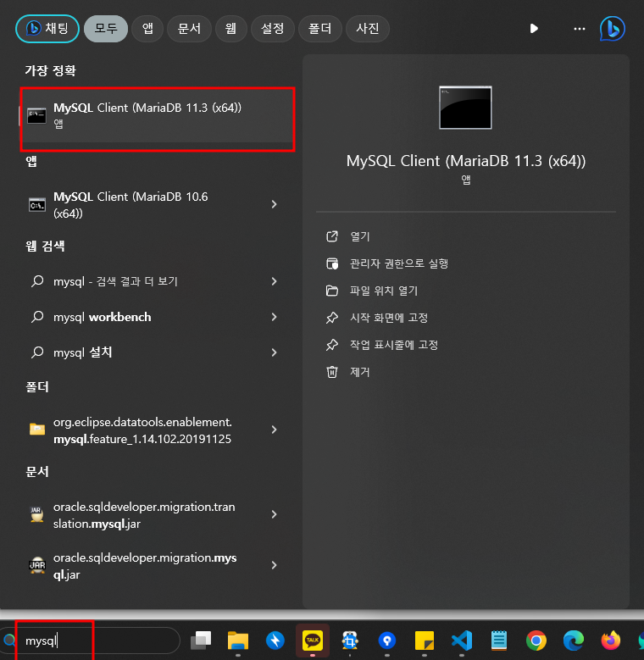Open File Explorer from the taskbar
This screenshot has width=644, height=660.
(x=238, y=641)
